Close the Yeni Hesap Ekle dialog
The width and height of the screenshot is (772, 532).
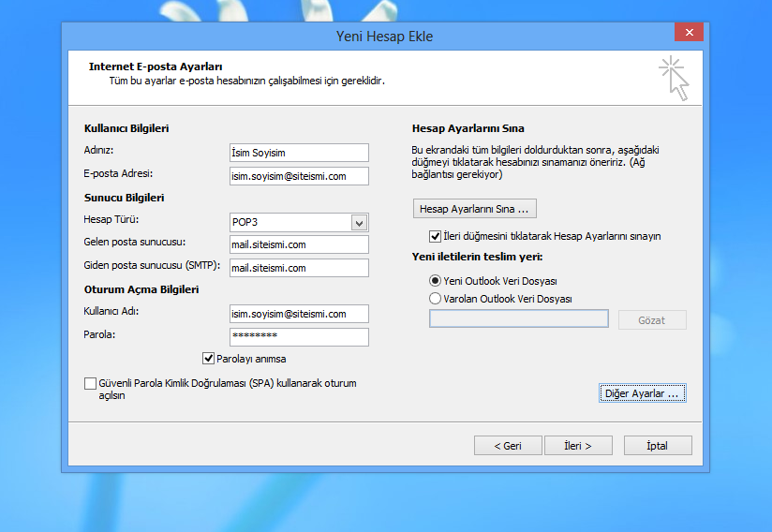[689, 34]
